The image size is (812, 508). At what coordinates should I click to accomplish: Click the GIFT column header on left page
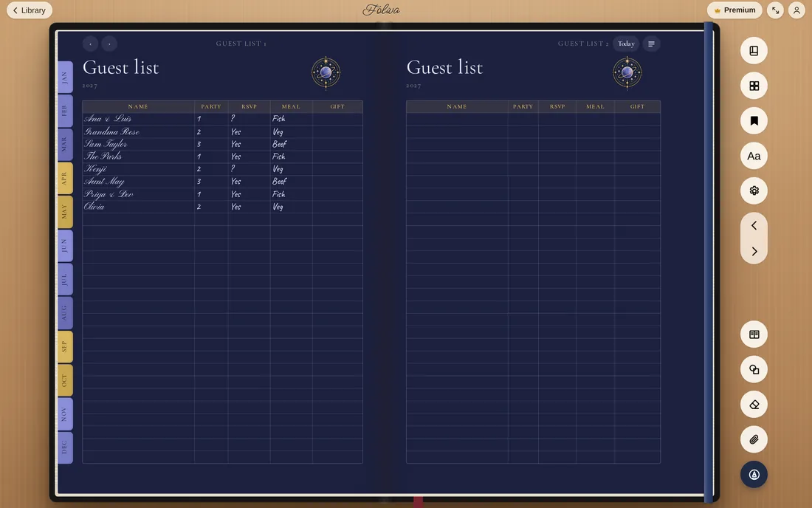click(x=337, y=106)
